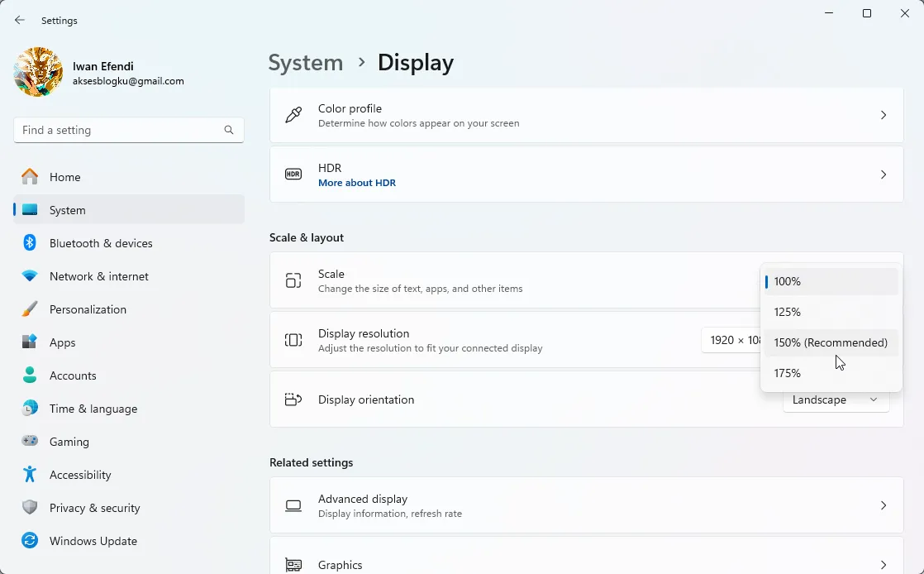Open the Display orientation Landscape dropdown
The width and height of the screenshot is (924, 574).
(x=836, y=399)
